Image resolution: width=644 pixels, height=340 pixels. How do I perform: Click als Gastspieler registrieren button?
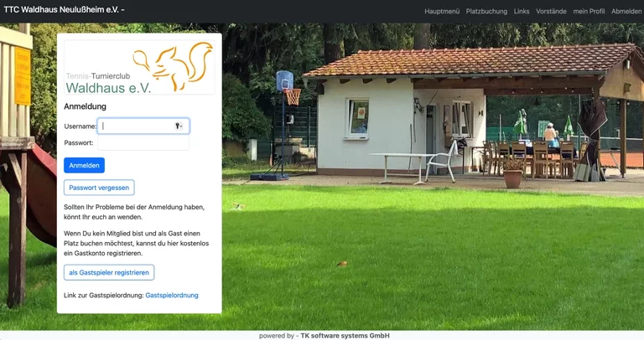tap(109, 272)
